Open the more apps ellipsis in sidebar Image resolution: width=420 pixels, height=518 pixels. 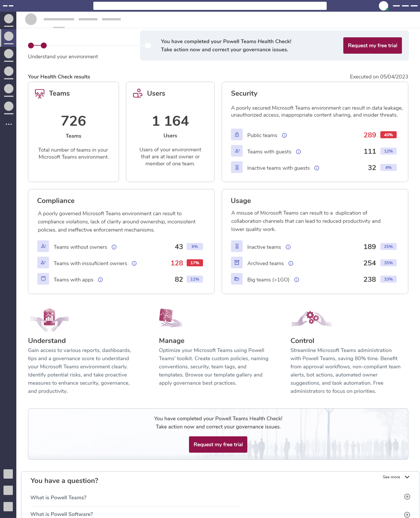pyautogui.click(x=9, y=124)
